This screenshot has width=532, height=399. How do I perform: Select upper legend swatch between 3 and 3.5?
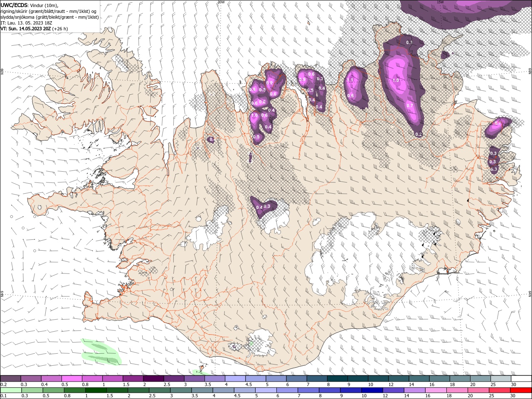(194, 379)
